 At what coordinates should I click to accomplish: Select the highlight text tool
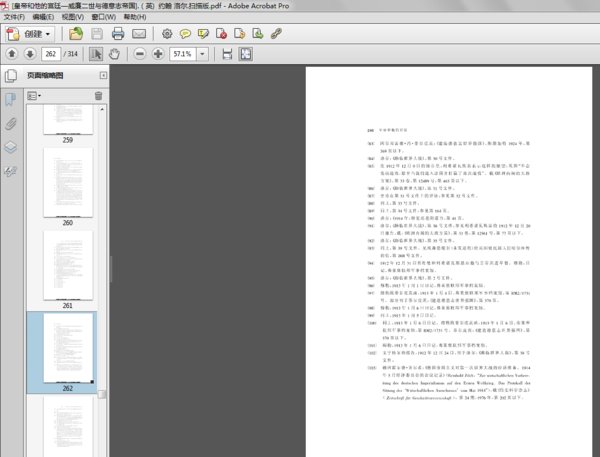pyautogui.click(x=203, y=34)
